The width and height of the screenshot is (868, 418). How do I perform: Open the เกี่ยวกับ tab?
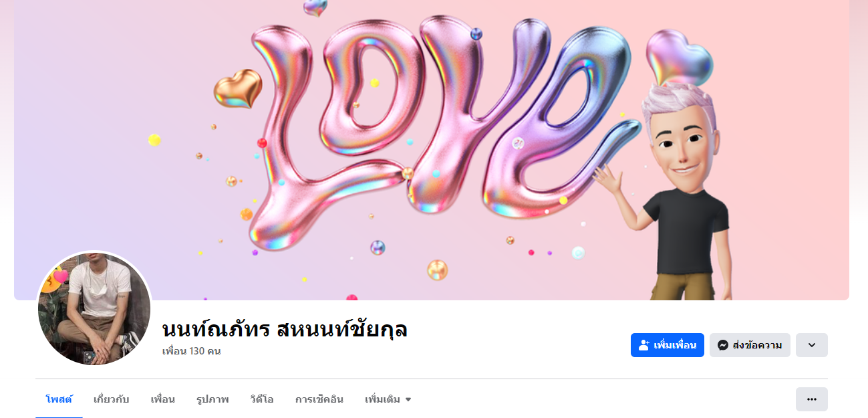click(x=111, y=399)
